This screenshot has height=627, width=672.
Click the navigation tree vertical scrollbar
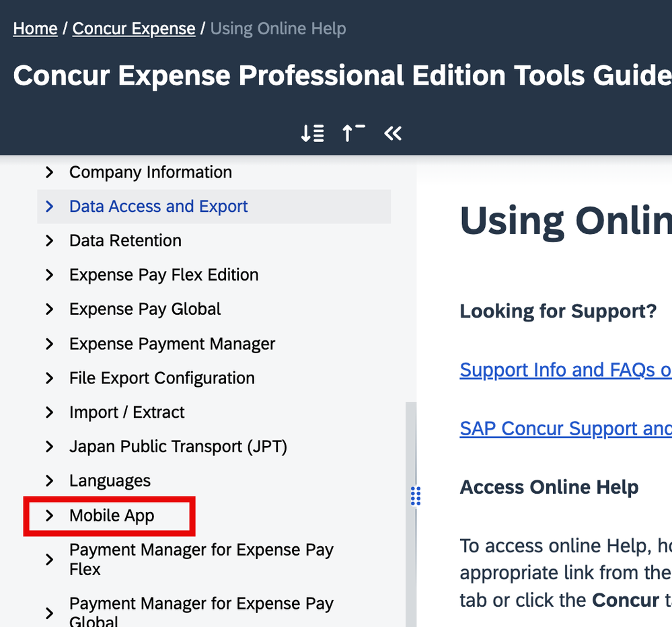[x=410, y=514]
